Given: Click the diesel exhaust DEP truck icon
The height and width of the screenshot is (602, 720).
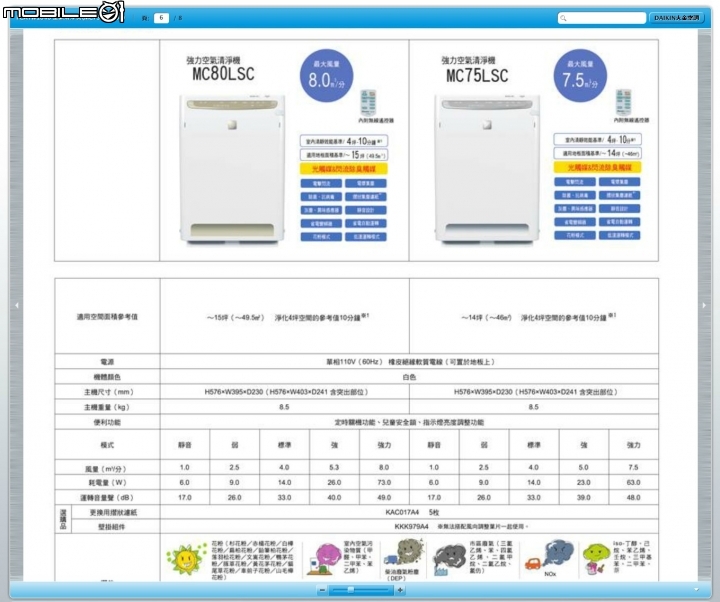Looking at the screenshot, I should tap(402, 552).
